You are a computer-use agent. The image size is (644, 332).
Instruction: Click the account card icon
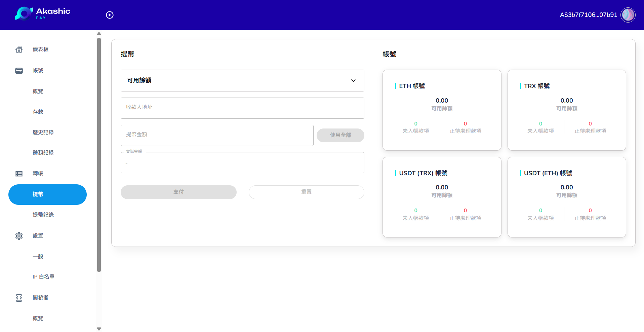(19, 71)
